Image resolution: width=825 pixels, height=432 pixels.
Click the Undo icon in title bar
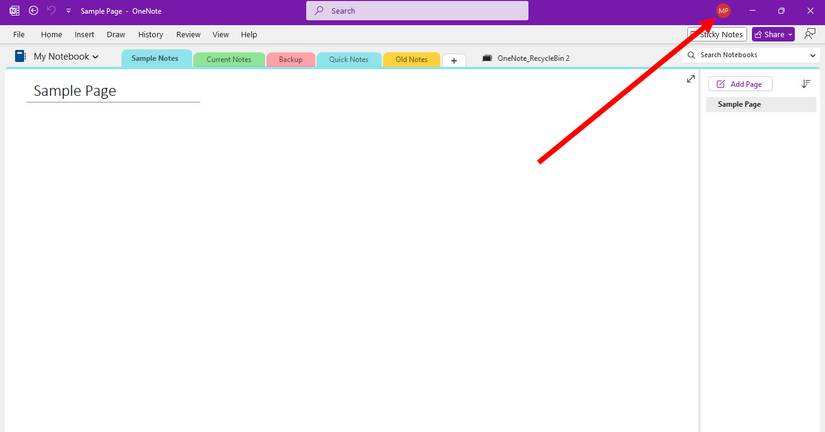[51, 11]
